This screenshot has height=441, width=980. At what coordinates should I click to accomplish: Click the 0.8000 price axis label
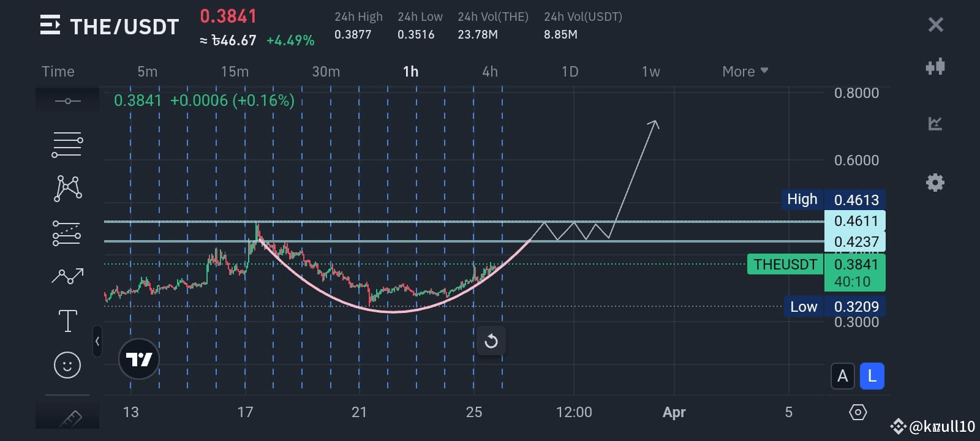tap(856, 93)
